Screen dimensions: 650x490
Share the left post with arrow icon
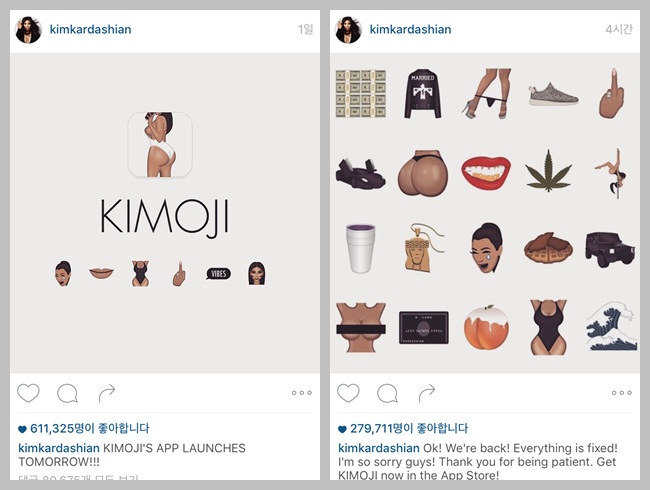[107, 393]
